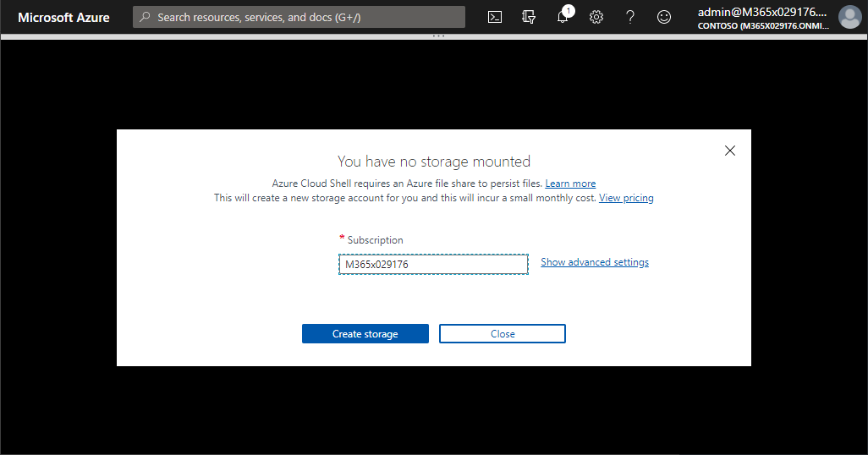This screenshot has height=455, width=868.
Task: Click the Close button
Action: pos(503,334)
